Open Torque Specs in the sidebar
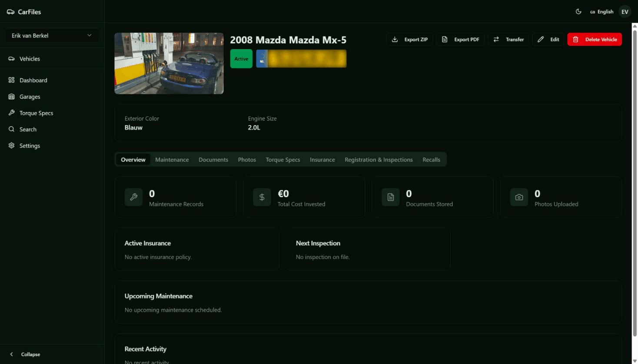The height and width of the screenshot is (364, 638). 52,113
